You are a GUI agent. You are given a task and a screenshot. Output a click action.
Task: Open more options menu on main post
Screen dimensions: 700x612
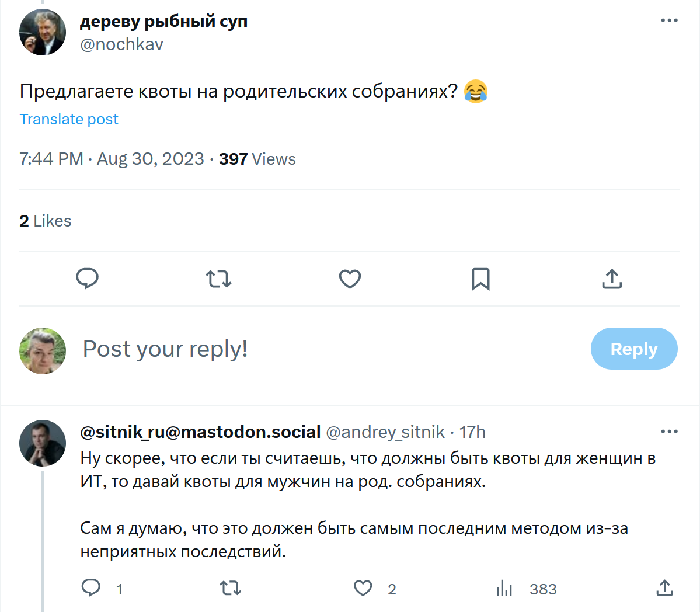coord(669,21)
